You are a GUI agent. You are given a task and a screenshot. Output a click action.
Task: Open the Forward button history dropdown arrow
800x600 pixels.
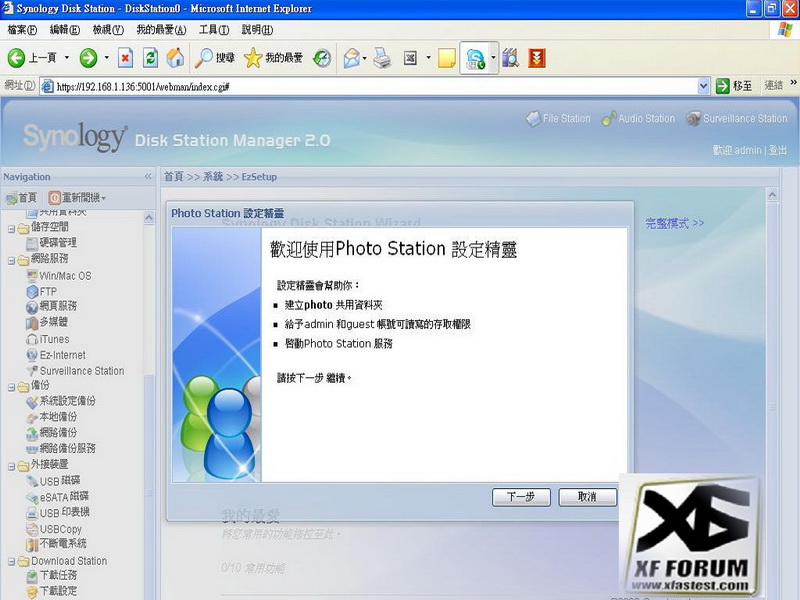(x=107, y=58)
